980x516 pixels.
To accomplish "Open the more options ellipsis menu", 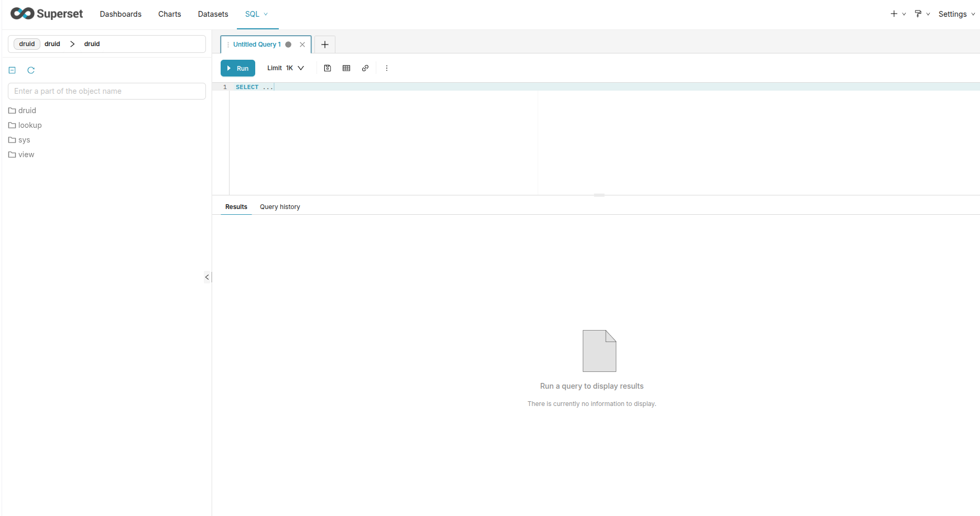I will [x=387, y=68].
